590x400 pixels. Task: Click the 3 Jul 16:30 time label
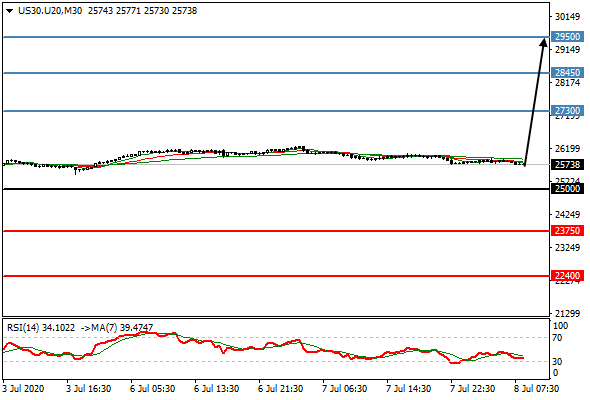point(89,388)
